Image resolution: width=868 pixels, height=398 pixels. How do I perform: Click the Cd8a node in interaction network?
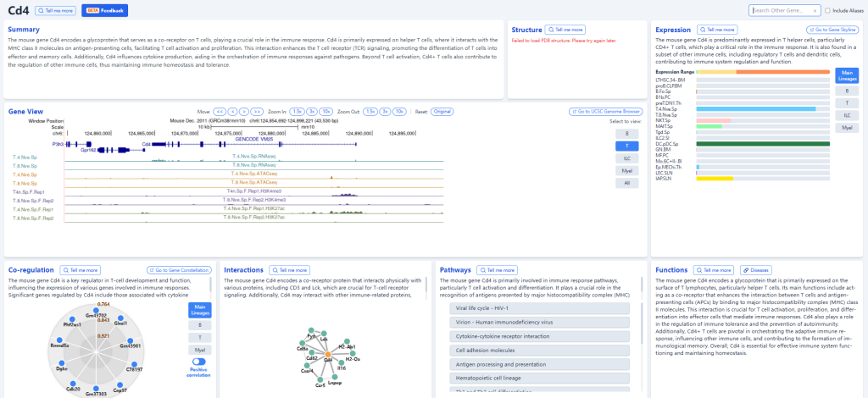(x=303, y=343)
